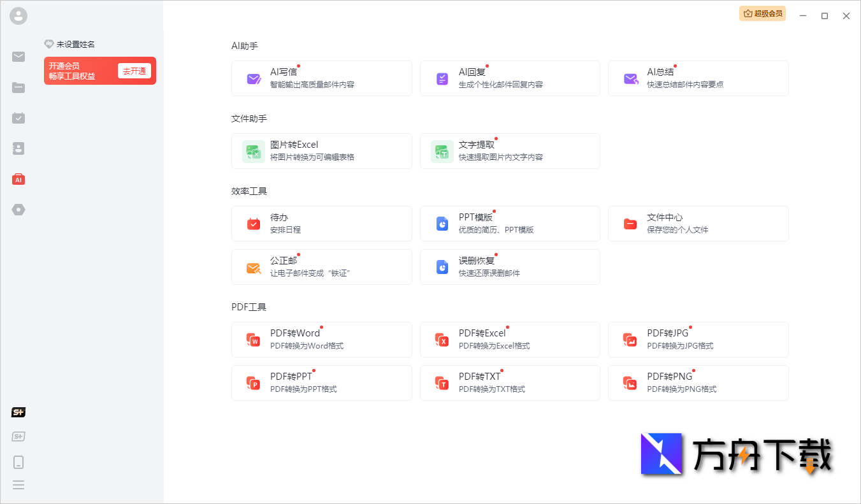Switch to the AI tools sidebar section

point(18,179)
